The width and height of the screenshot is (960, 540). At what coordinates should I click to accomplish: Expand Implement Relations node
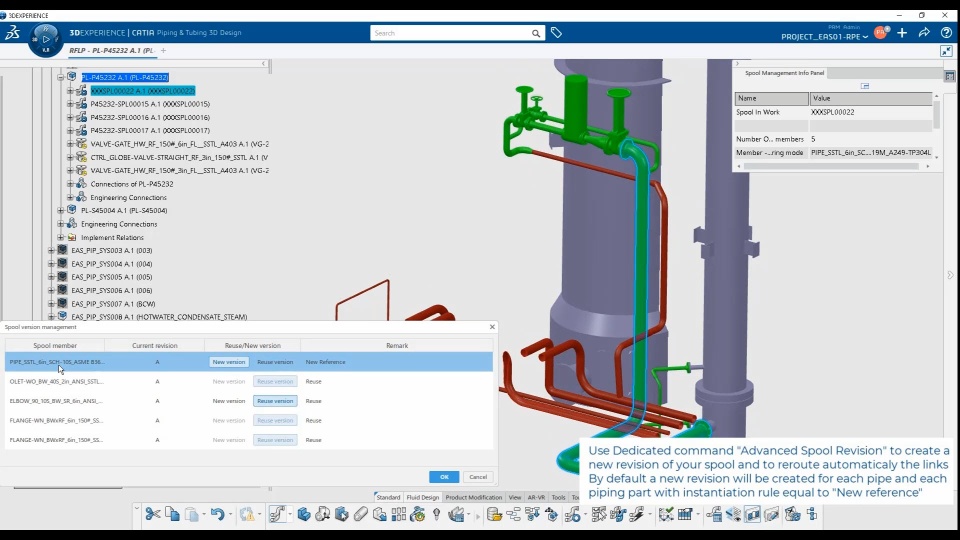(x=61, y=238)
